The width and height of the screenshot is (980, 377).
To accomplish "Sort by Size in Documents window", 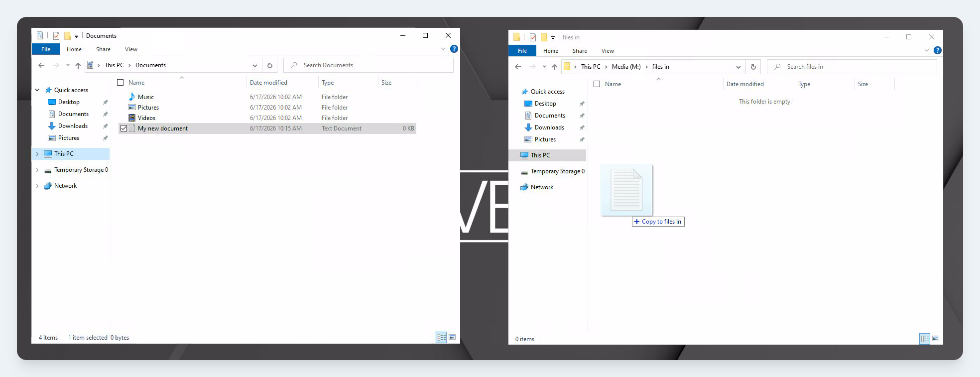I will click(x=386, y=83).
